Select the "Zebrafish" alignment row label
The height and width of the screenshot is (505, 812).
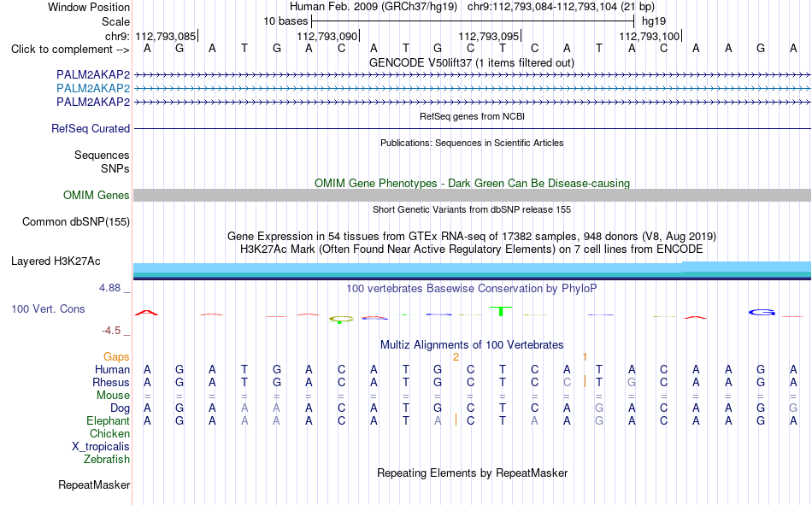[107, 460]
